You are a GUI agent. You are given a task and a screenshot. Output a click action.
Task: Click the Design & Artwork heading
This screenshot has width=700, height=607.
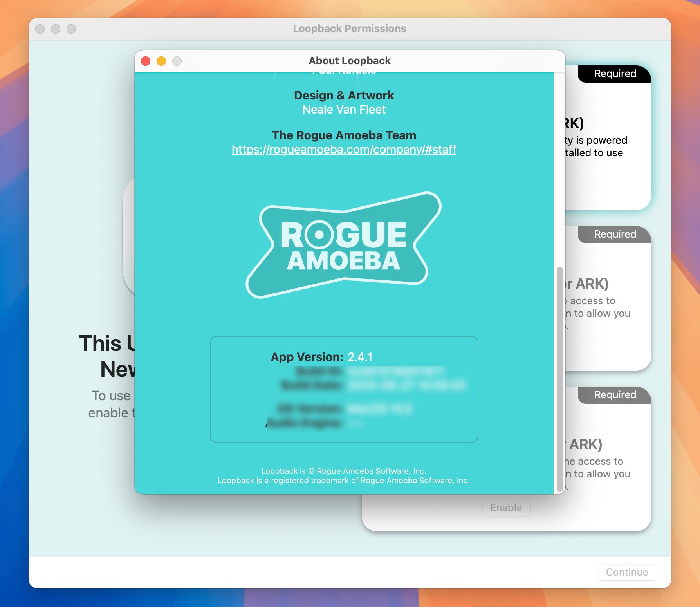[x=344, y=96]
